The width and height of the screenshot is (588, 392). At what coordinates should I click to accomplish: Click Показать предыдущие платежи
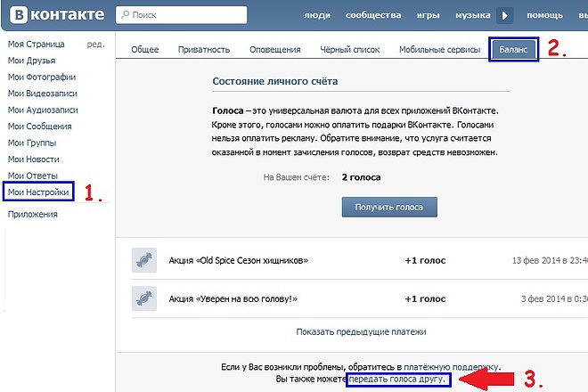click(361, 332)
